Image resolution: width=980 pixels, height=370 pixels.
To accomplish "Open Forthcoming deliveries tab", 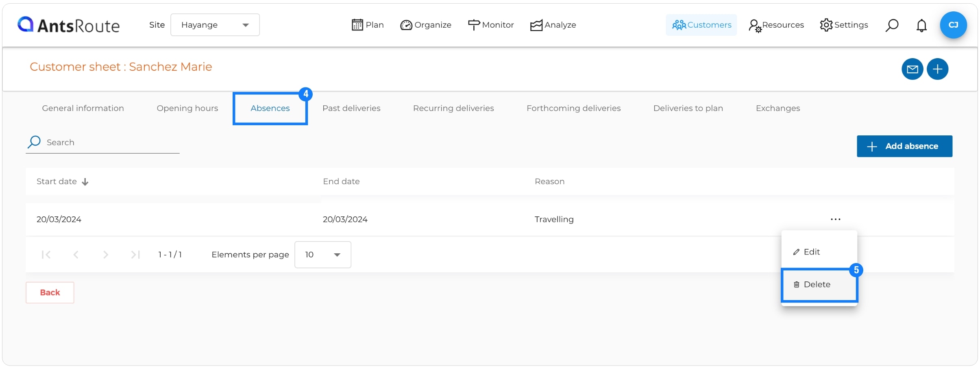I will click(x=573, y=108).
